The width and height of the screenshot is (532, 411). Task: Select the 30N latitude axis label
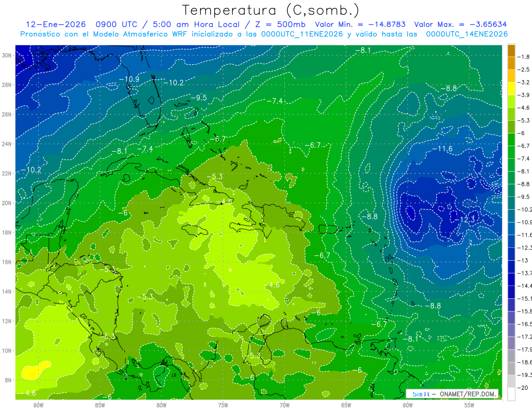tap(8, 55)
